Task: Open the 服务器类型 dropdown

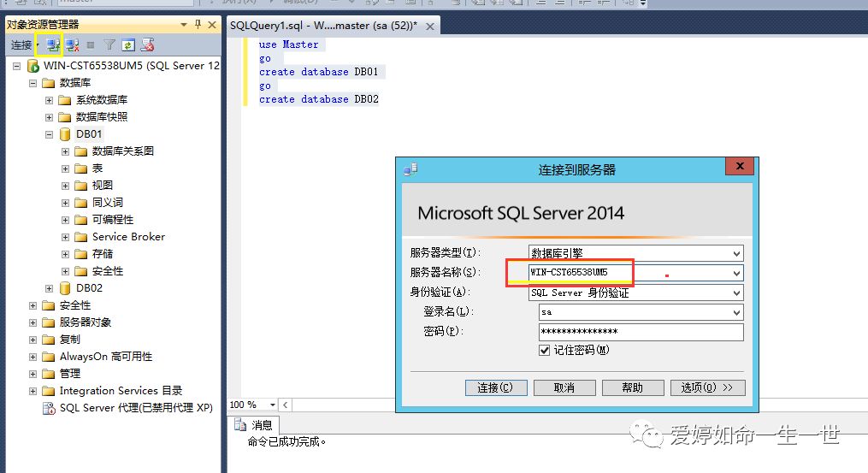Action: coord(736,254)
